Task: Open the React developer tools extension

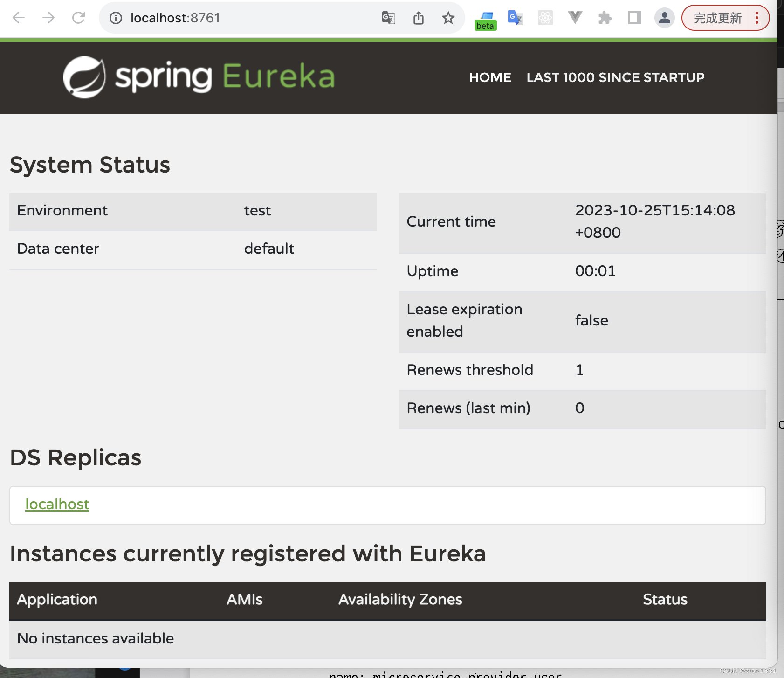Action: tap(545, 18)
